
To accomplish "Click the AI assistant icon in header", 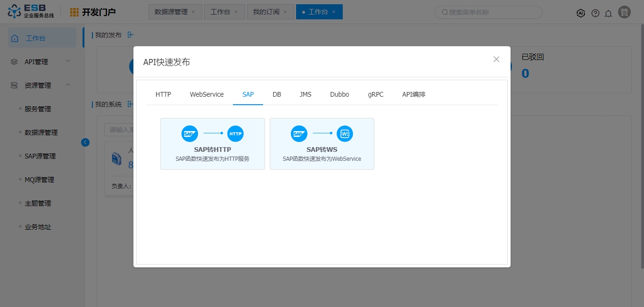I will pos(581,13).
